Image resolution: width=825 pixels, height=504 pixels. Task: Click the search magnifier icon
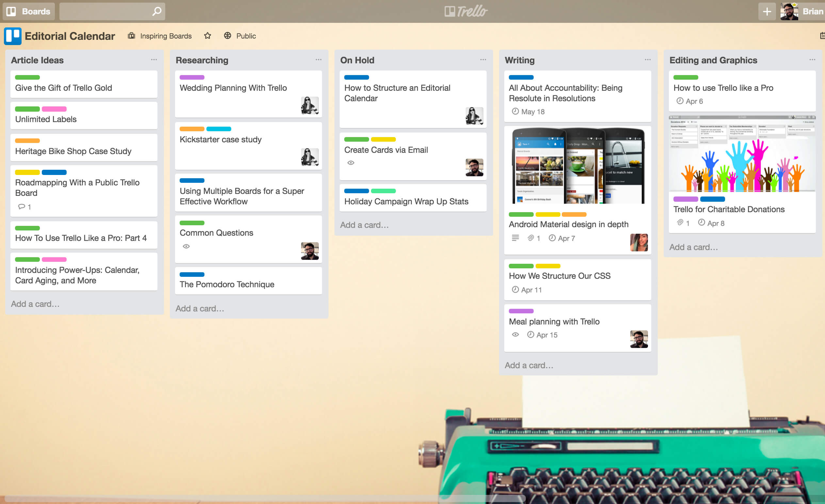coord(157,11)
